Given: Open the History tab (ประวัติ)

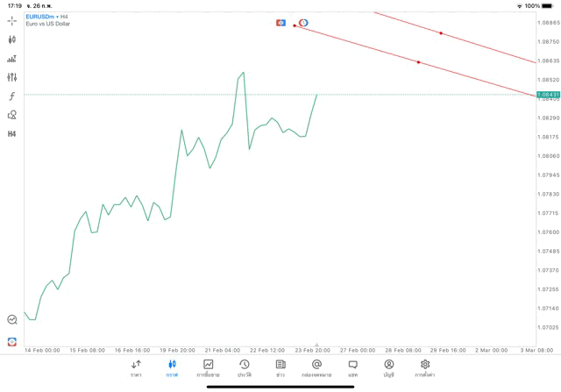Looking at the screenshot, I should (245, 367).
